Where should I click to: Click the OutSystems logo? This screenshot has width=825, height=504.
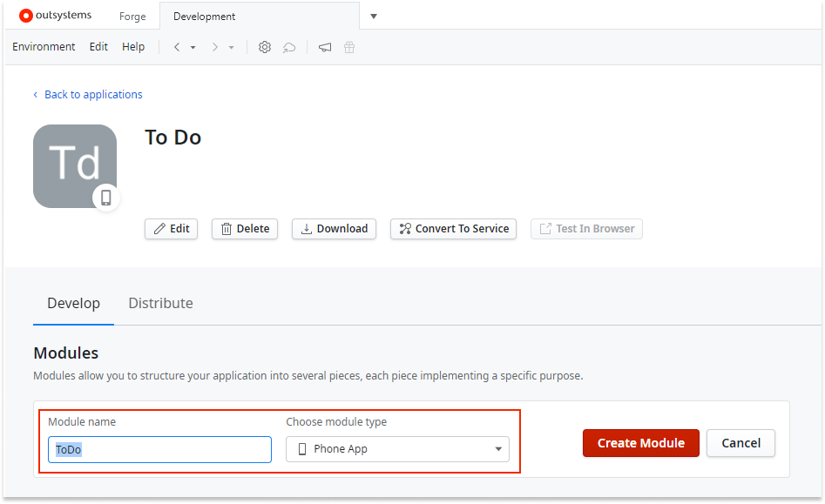(x=54, y=15)
